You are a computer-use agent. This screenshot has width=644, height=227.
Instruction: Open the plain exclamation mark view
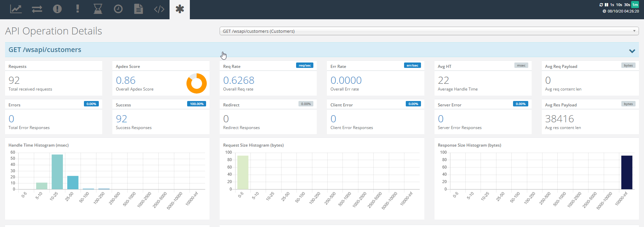click(78, 9)
